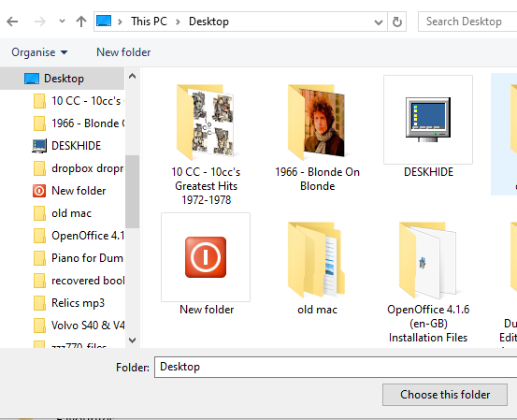The height and width of the screenshot is (420, 517).
Task: Select the old mac folder icon
Action: [317, 259]
